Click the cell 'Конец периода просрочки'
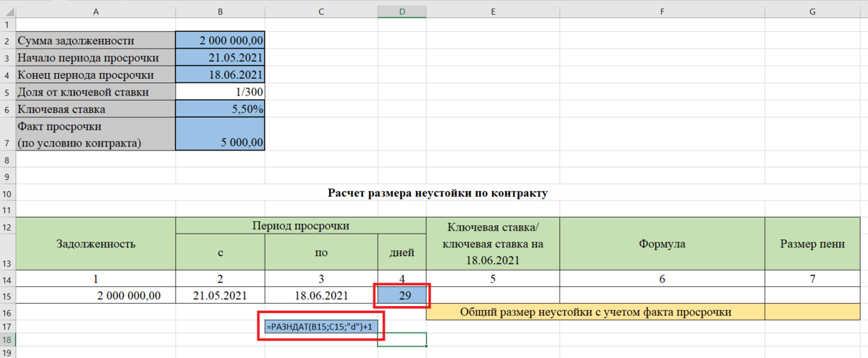Viewport: 868px width, 358px height. tap(95, 75)
